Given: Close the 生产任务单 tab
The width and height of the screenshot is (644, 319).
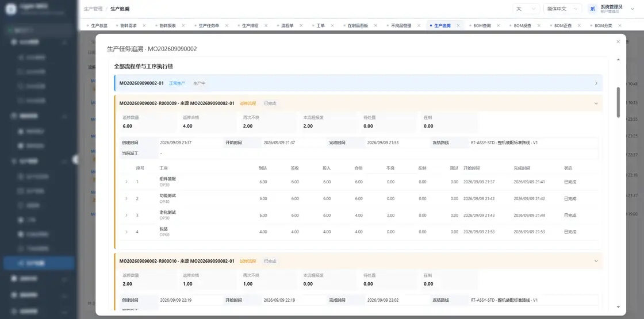Looking at the screenshot, I should click(x=227, y=25).
